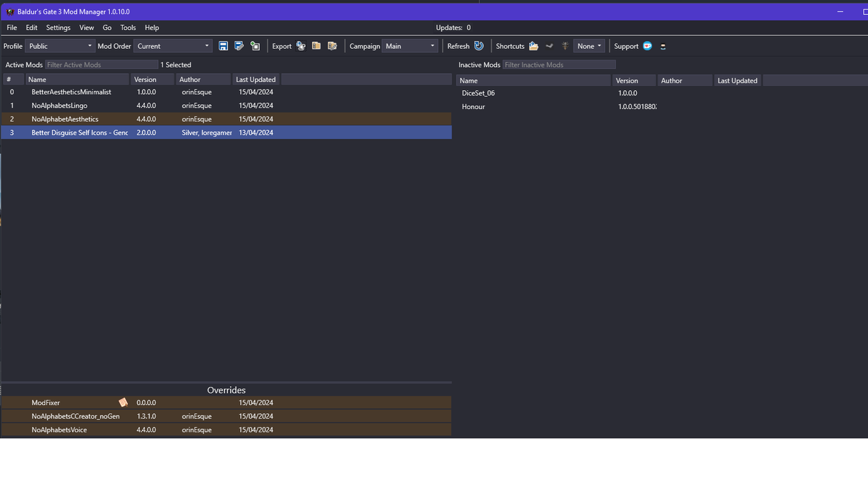868x500 pixels.
Task: Select the NoAlphabetsVoice override row
Action: pos(226,430)
